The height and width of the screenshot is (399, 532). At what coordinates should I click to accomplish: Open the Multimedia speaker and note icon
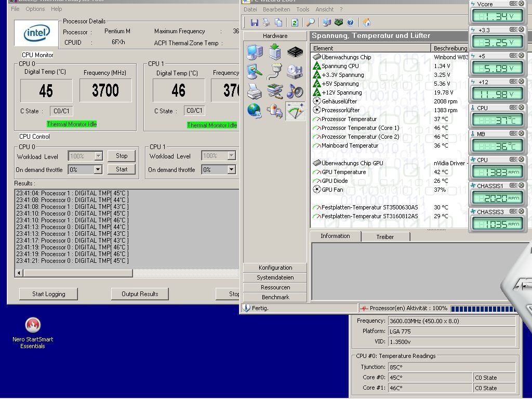point(295,91)
